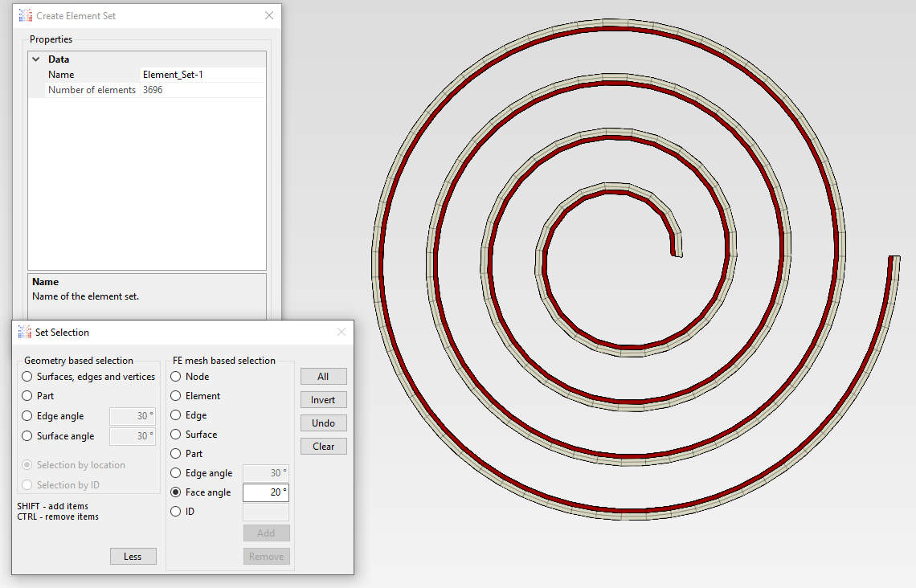Clear the selection
The width and height of the screenshot is (916, 588).
[324, 447]
